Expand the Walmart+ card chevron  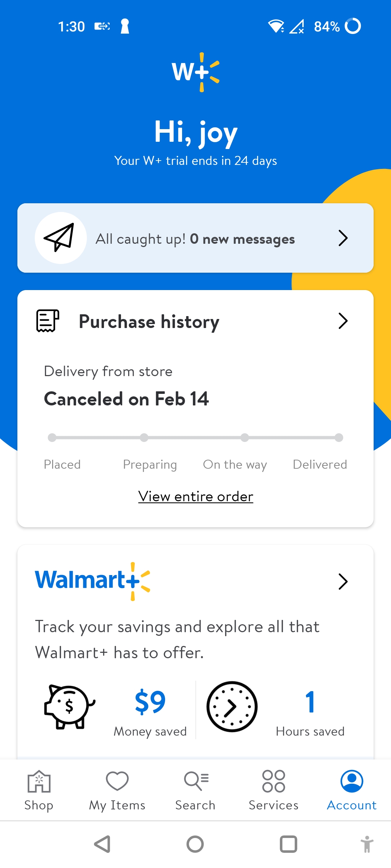click(342, 581)
